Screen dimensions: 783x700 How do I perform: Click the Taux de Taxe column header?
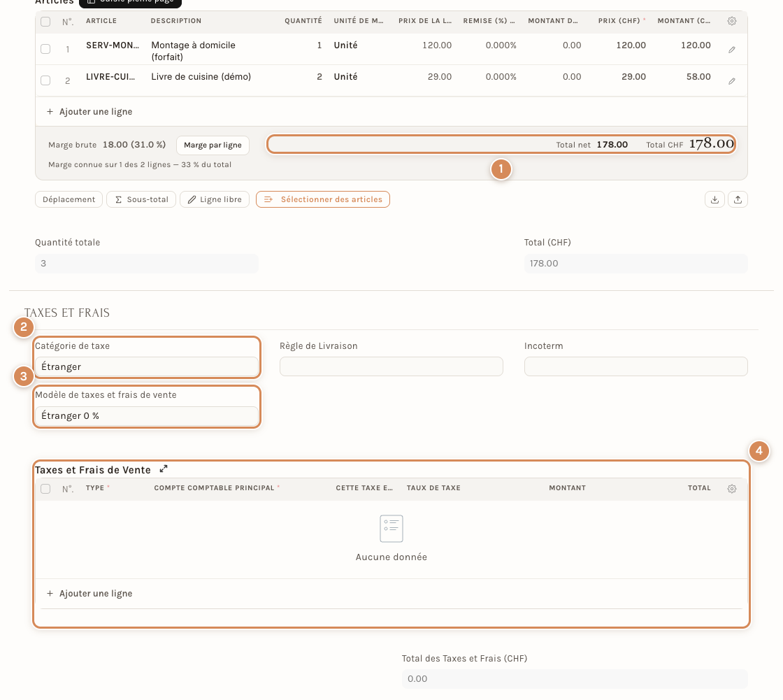pos(433,487)
